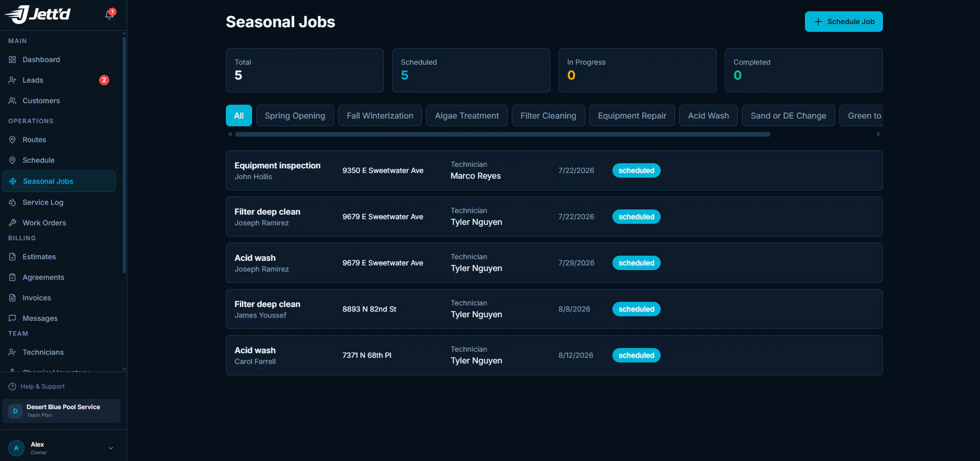Filter by Acid Wash
The height and width of the screenshot is (461, 980).
[x=708, y=116]
